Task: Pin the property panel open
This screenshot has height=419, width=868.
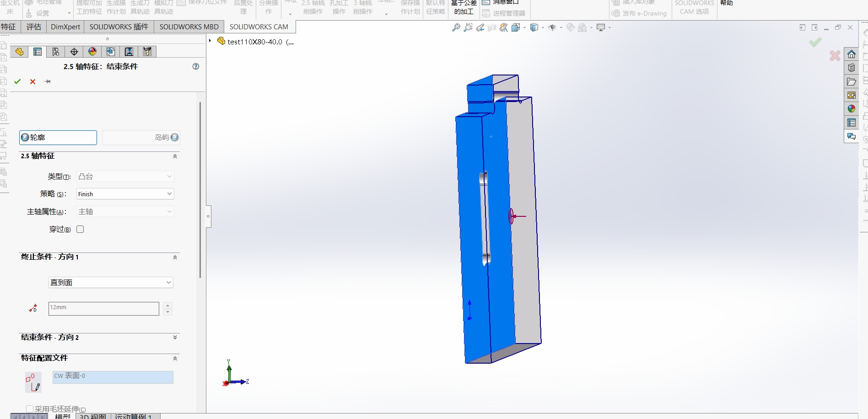Action: 48,81
